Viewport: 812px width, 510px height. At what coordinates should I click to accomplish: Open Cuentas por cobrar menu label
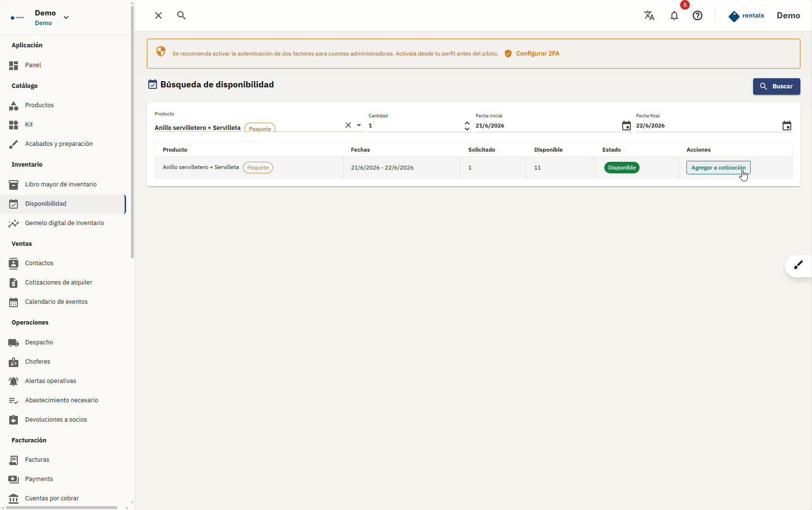tap(52, 498)
